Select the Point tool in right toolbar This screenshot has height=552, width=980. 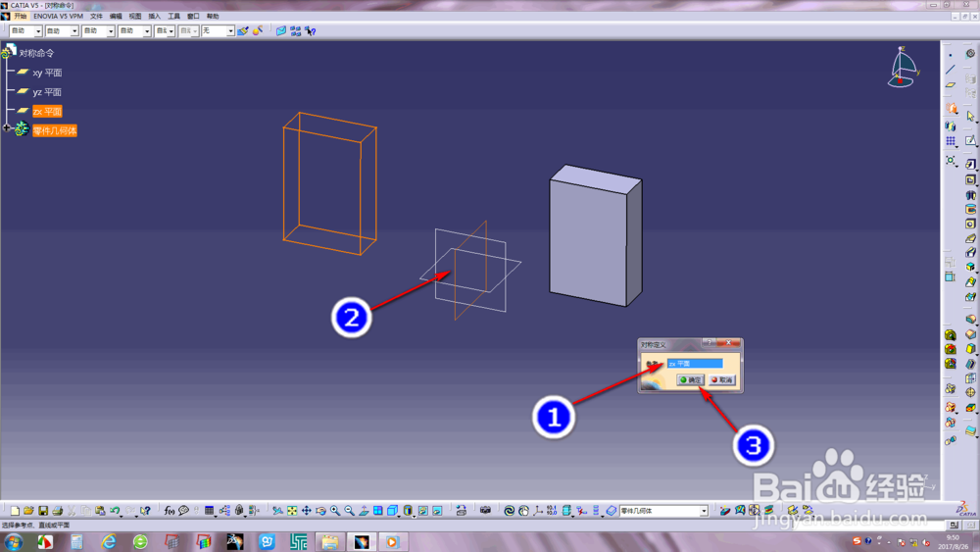[x=951, y=55]
